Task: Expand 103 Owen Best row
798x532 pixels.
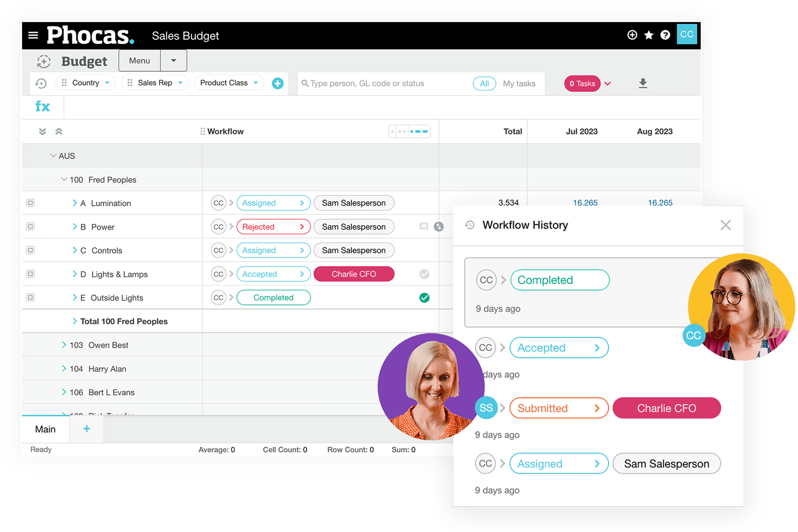Action: 64,345
